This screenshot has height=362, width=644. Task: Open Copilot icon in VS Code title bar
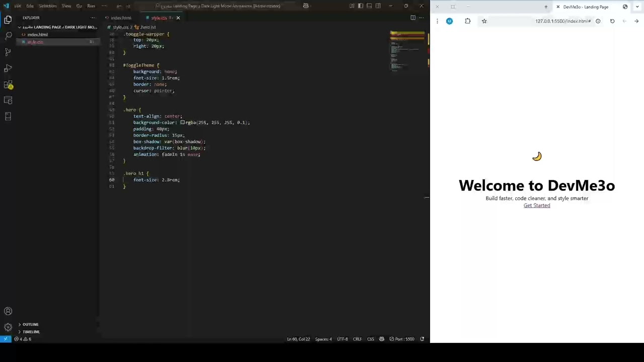pos(305,6)
